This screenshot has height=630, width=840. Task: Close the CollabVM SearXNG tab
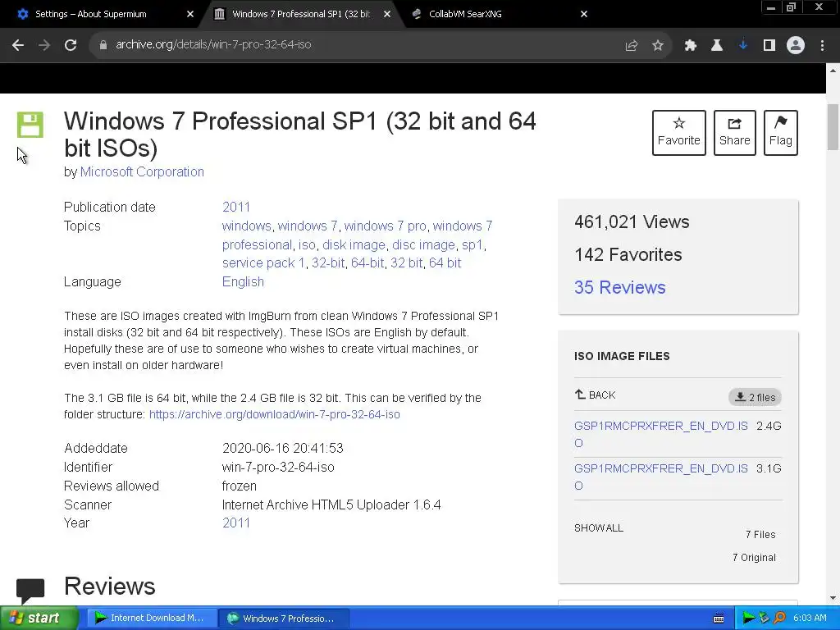coord(584,15)
